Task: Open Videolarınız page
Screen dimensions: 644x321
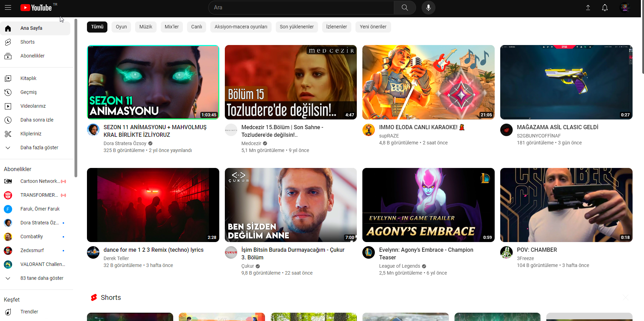Action: tap(35, 106)
